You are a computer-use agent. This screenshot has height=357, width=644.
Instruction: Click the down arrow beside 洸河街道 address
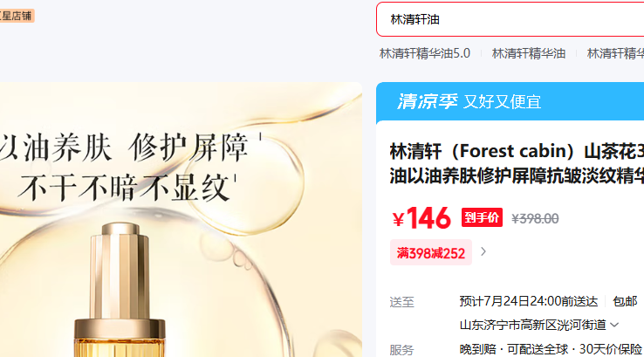614,325
